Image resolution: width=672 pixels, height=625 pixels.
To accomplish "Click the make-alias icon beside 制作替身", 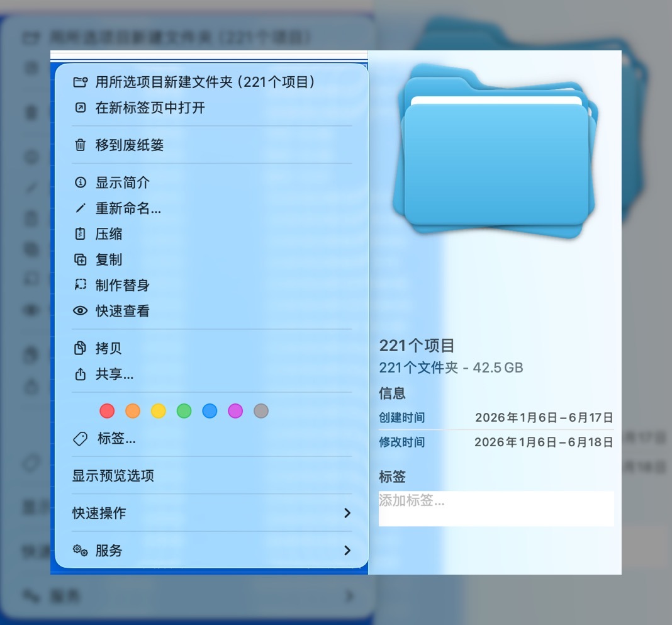I will (80, 284).
